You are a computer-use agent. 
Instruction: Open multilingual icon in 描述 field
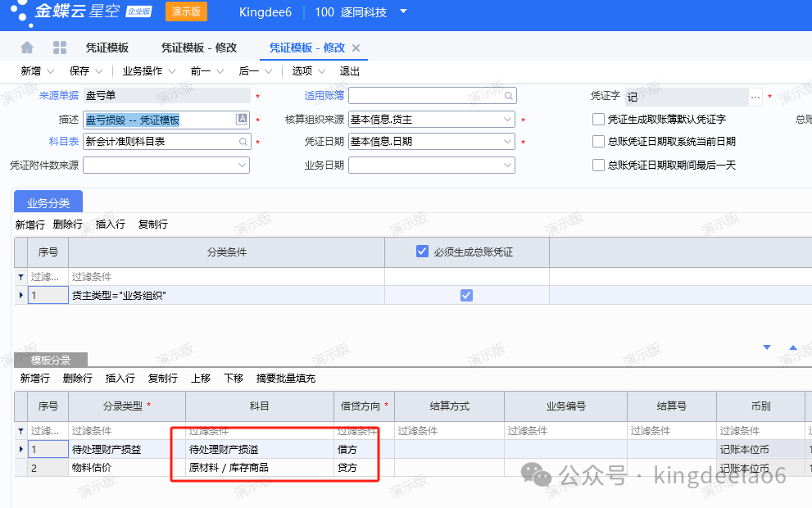[242, 120]
